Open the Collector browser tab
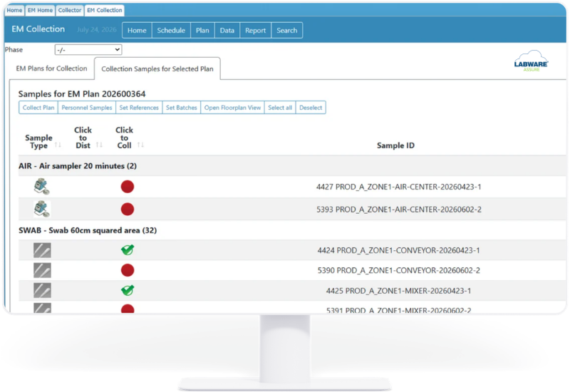Screen dimensions: 570x392 [69, 10]
